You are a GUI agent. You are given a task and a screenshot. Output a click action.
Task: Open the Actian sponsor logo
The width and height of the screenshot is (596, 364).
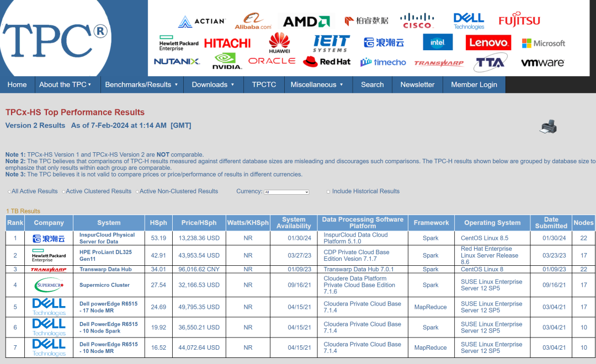202,22
